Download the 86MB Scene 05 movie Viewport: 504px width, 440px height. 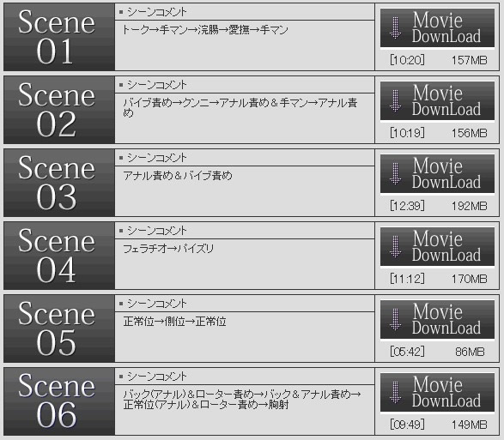[438, 320]
